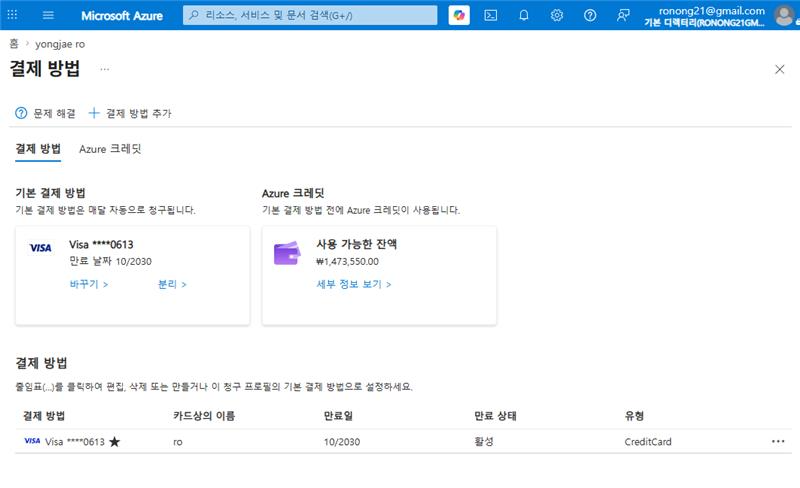Click Visa ****0613 card title
This screenshot has width=800, height=488.
coord(102,245)
